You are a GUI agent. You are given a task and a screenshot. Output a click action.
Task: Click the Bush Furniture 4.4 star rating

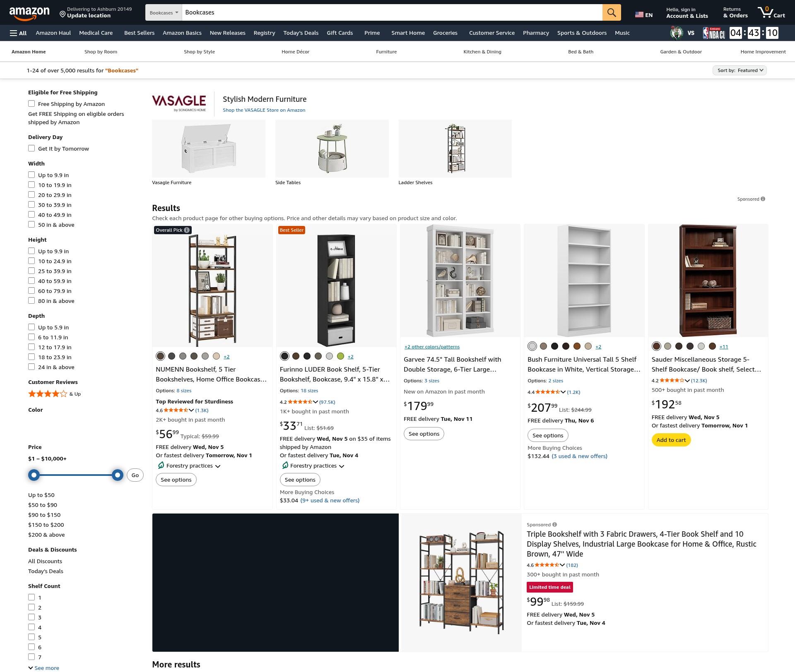547,392
